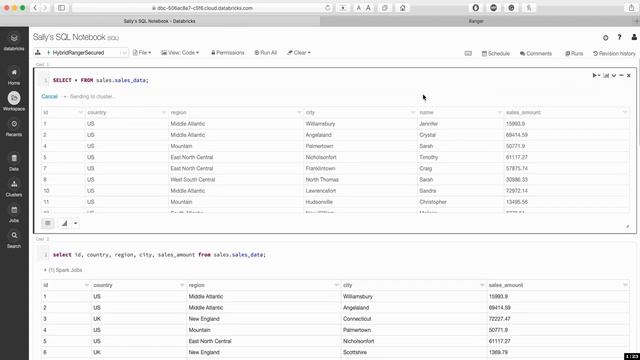Image resolution: width=640 pixels, height=360 pixels.
Task: Toggle Safari sidebar button
Action: pyautogui.click(x=61, y=8)
